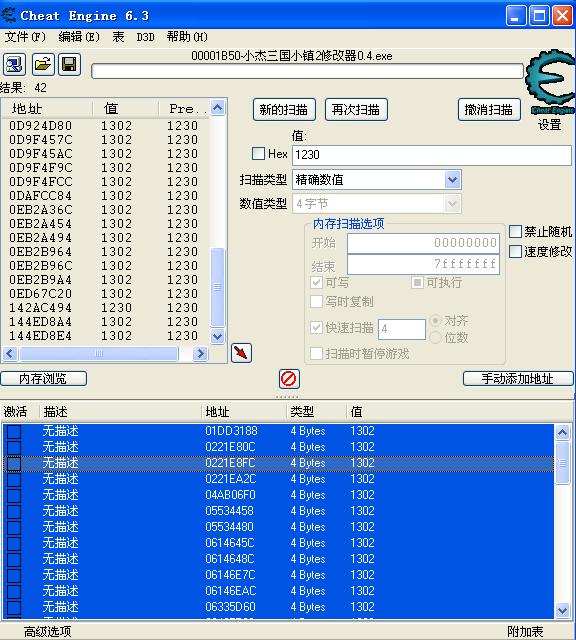This screenshot has width=576, height=640.
Task: Click the 内存浏览 button
Action: pyautogui.click(x=43, y=379)
